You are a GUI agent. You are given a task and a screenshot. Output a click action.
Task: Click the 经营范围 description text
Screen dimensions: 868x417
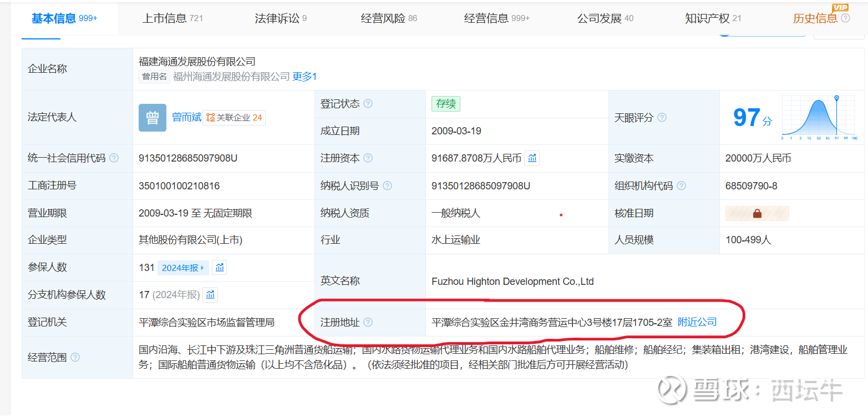pos(493,358)
